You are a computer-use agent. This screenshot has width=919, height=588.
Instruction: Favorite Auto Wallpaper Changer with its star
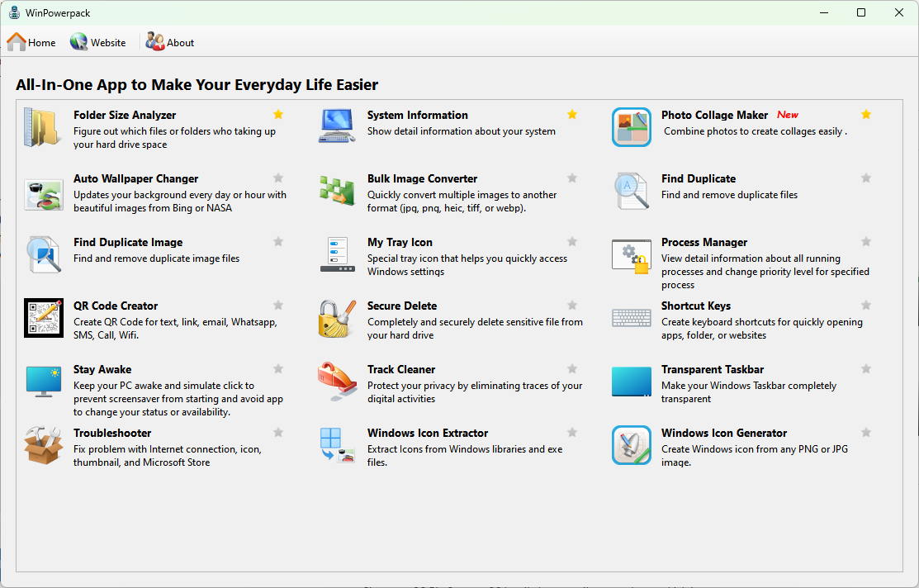[278, 178]
